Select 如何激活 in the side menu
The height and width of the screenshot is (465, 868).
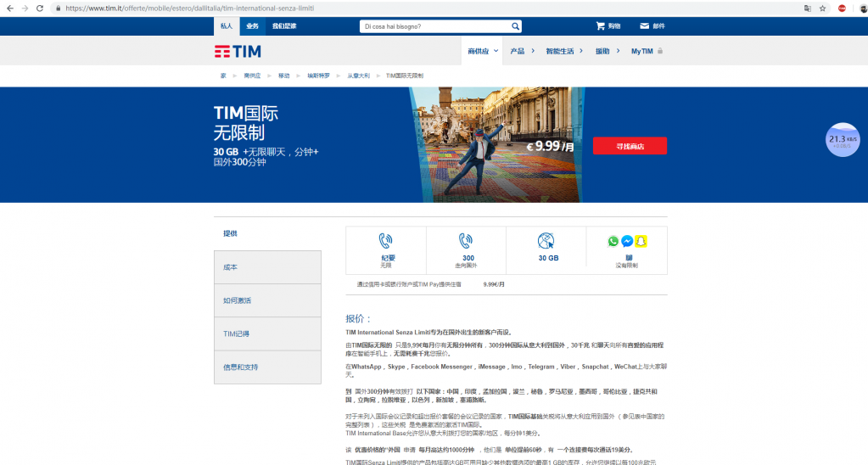(267, 300)
